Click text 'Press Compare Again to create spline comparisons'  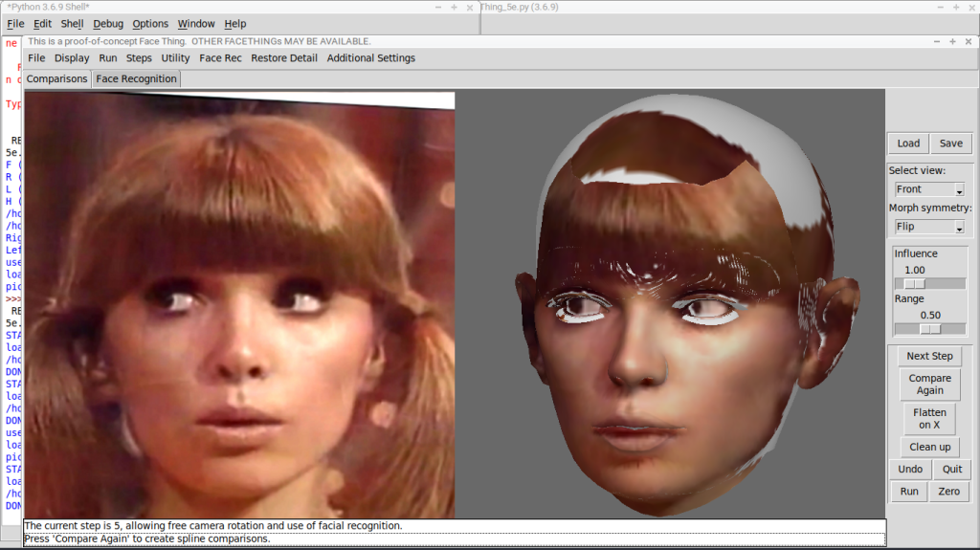tap(146, 539)
